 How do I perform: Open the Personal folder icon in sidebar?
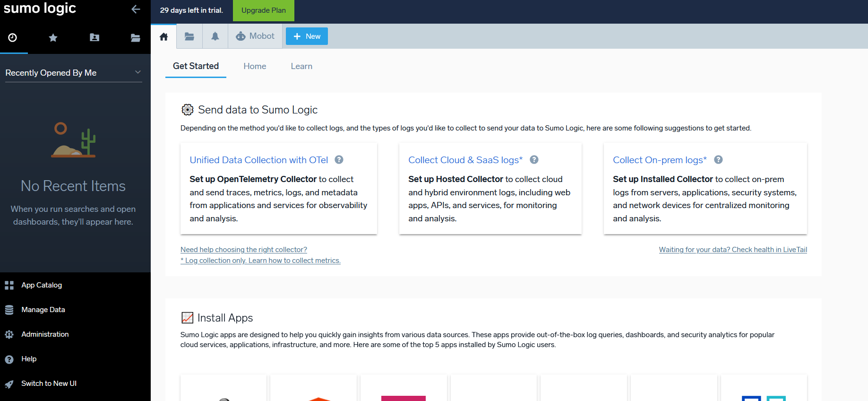point(95,37)
